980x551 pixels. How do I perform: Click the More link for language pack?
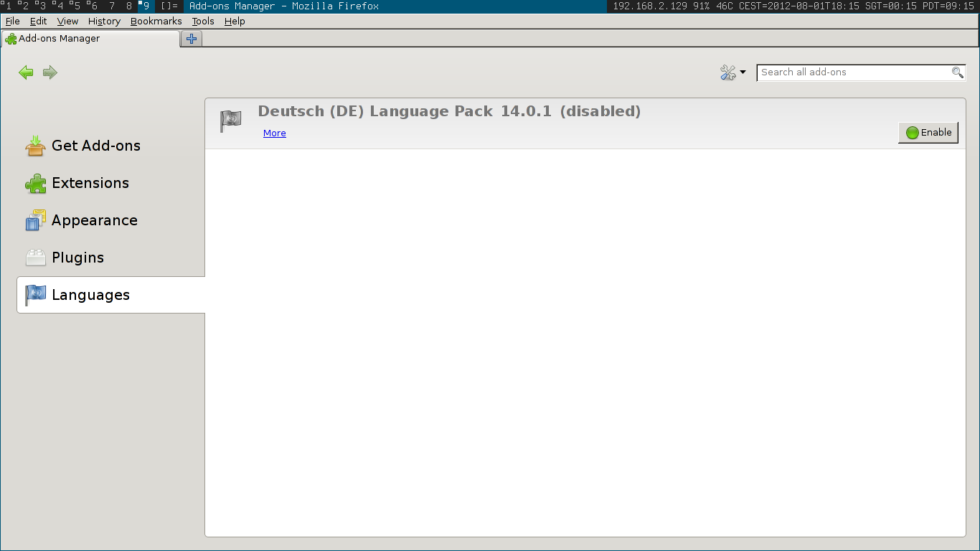click(274, 133)
